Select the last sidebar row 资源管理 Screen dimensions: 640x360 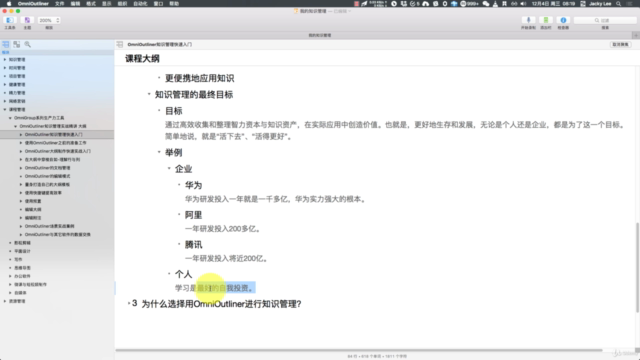pos(17,301)
